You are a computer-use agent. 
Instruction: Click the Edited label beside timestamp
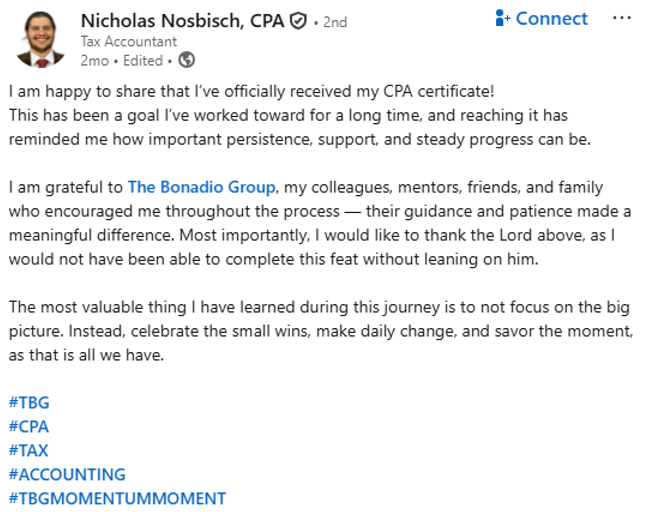click(x=143, y=60)
